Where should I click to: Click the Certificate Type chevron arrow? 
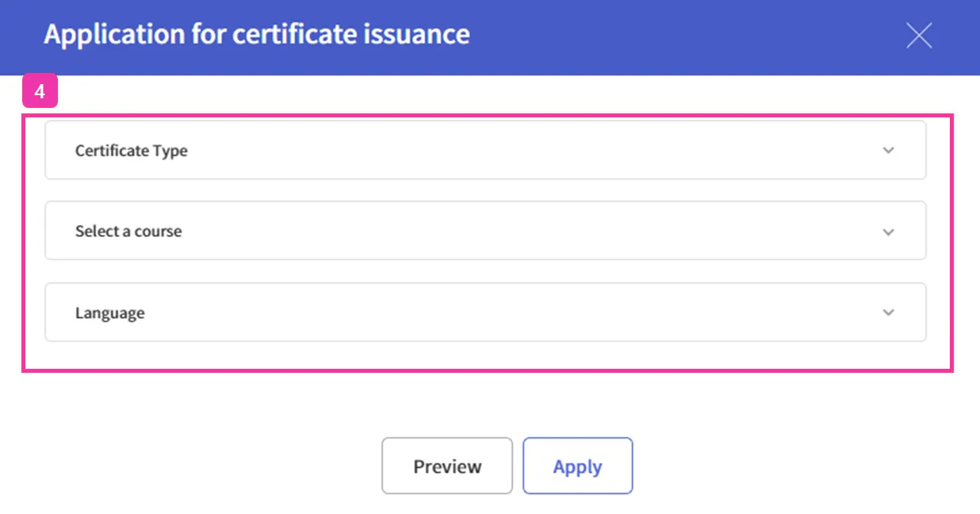click(x=888, y=151)
